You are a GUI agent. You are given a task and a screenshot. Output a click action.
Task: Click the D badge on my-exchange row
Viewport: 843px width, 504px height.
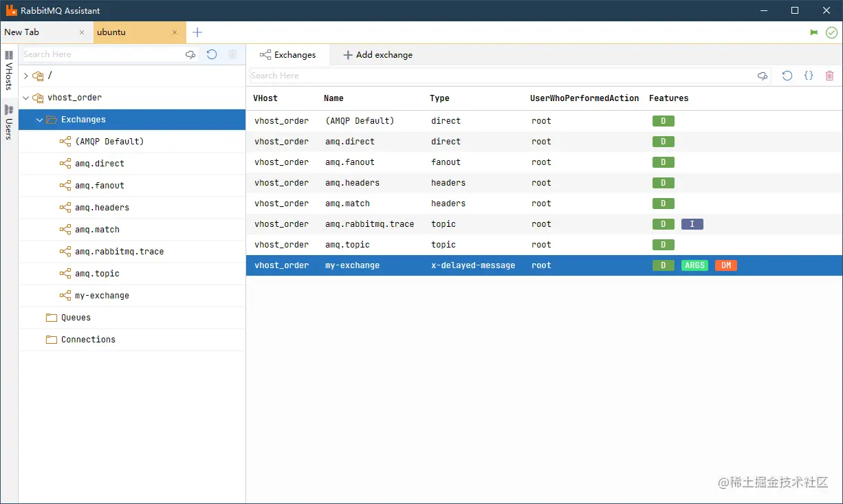pyautogui.click(x=664, y=265)
